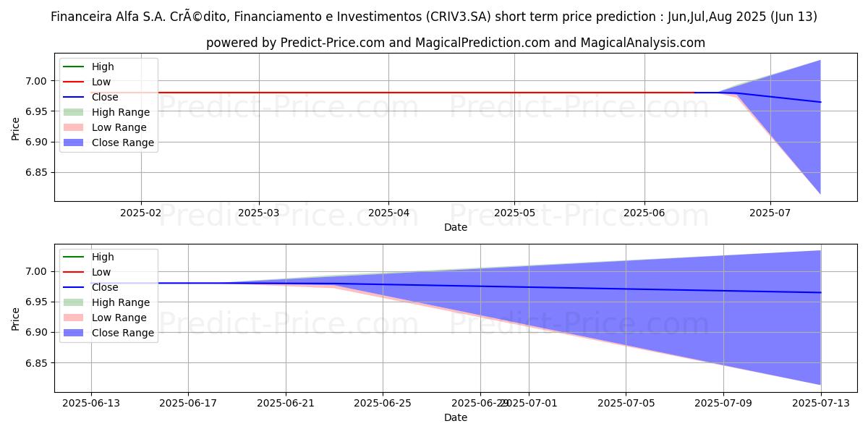The image size is (868, 434).
Task: Select the Close label in bottom chart legend
Action: click(105, 287)
